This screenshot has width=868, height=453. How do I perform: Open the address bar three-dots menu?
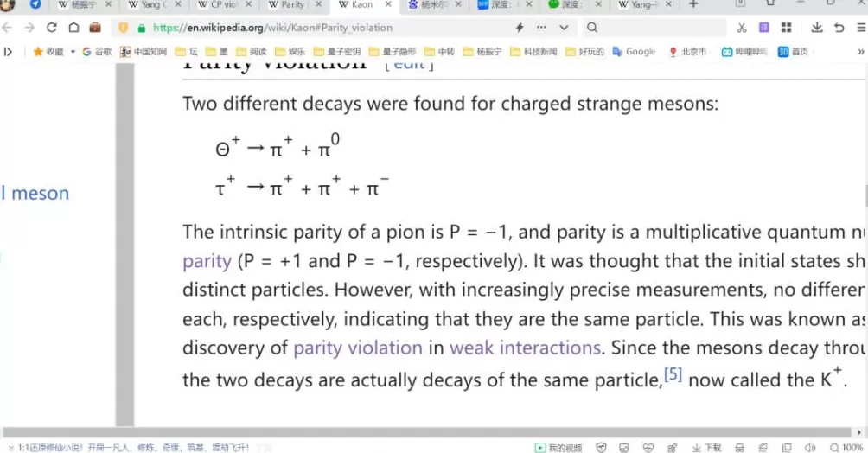pyautogui.click(x=541, y=28)
